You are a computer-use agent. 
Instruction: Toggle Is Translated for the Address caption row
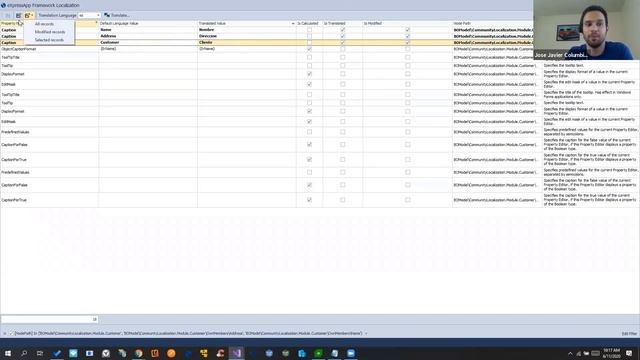342,36
